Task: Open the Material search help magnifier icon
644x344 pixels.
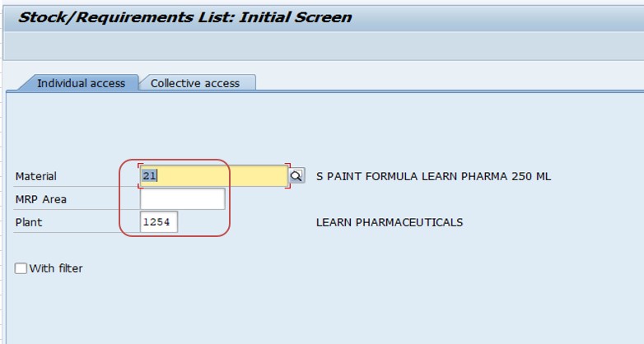Action: click(x=296, y=176)
